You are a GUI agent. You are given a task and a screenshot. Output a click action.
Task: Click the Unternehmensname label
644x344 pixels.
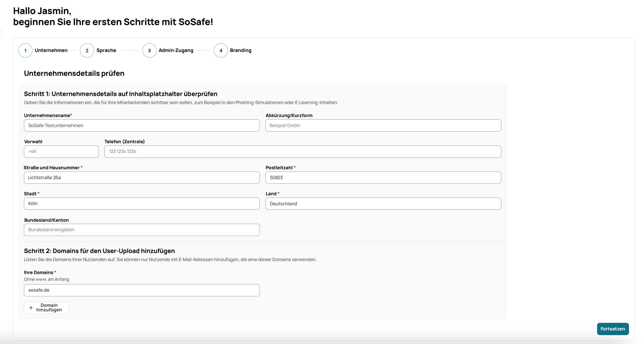pyautogui.click(x=48, y=116)
